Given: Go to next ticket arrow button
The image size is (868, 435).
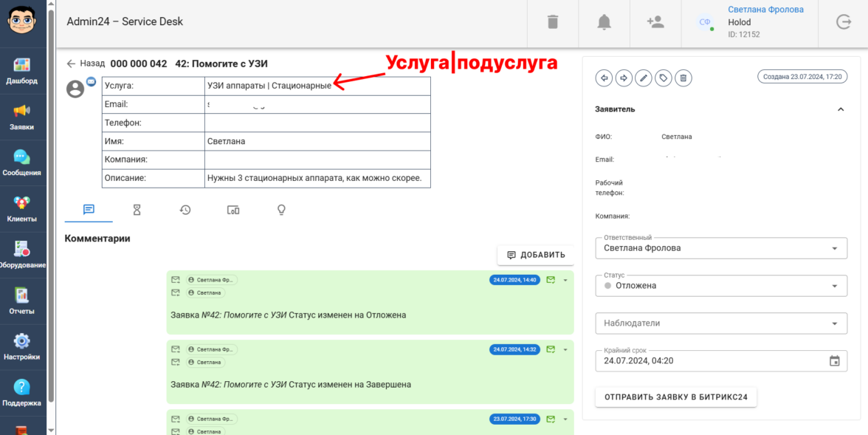Looking at the screenshot, I should point(624,78).
